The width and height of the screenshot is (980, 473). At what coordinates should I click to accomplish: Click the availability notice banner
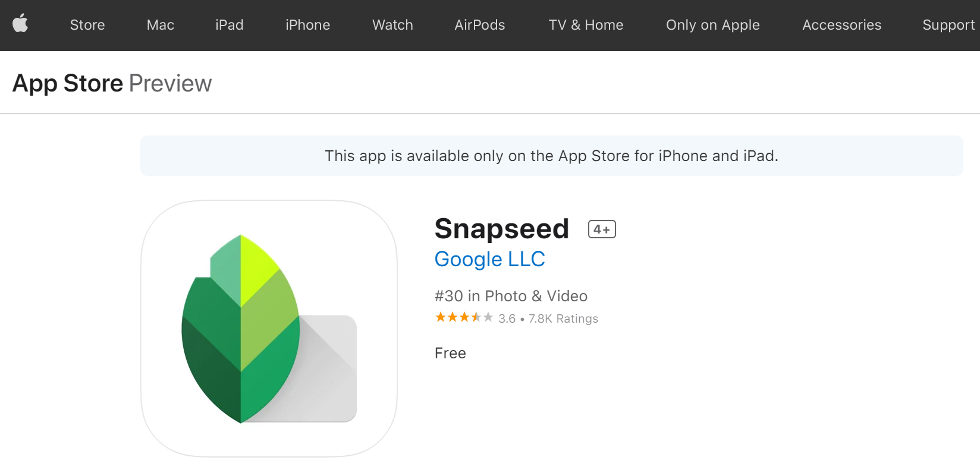pos(551,156)
